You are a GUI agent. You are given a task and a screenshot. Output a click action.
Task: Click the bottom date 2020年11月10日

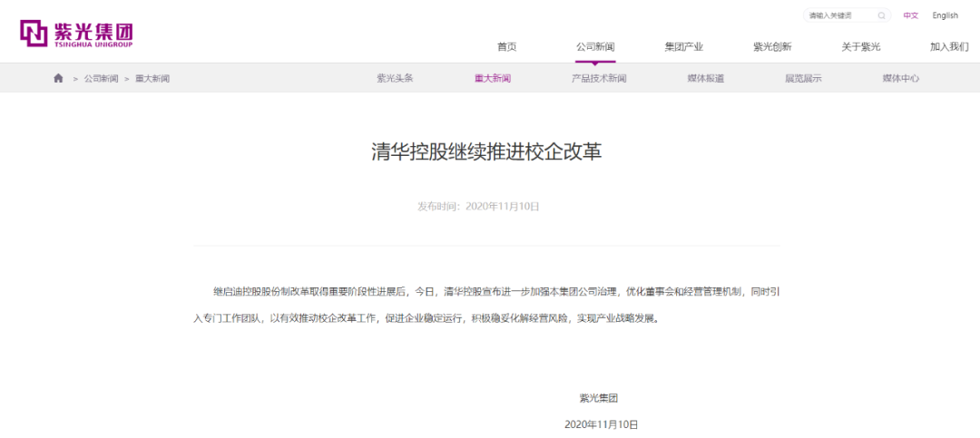pyautogui.click(x=602, y=424)
